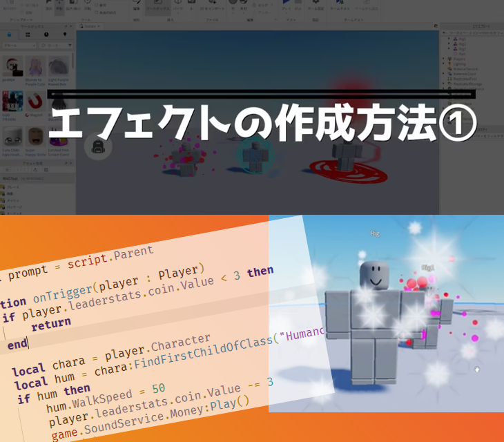Open the Creations lightbulb tab in Toolbox
This screenshot has height=442, width=504.
(x=65, y=35)
